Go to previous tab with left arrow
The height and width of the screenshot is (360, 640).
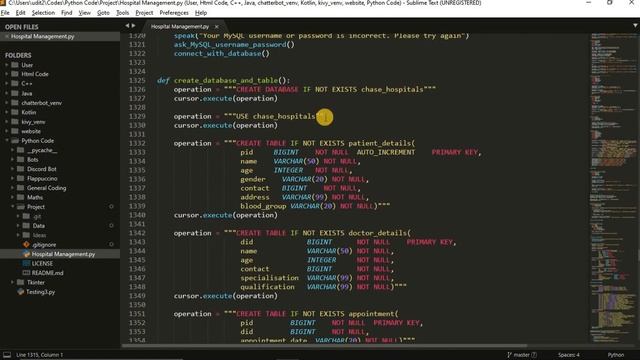[127, 26]
